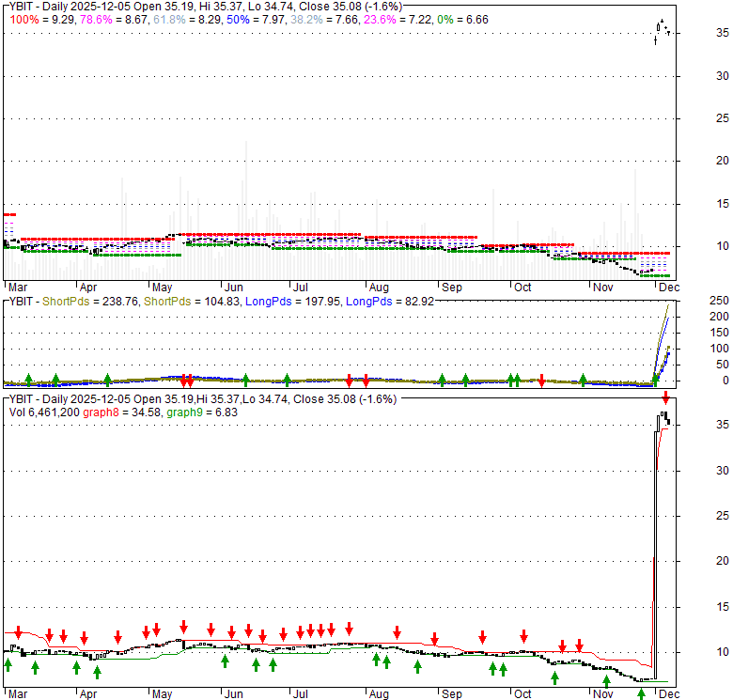Screen dimensions: 733x700
Task: Select the red 'graph8 = 34.58' legend
Action: pyautogui.click(x=122, y=412)
